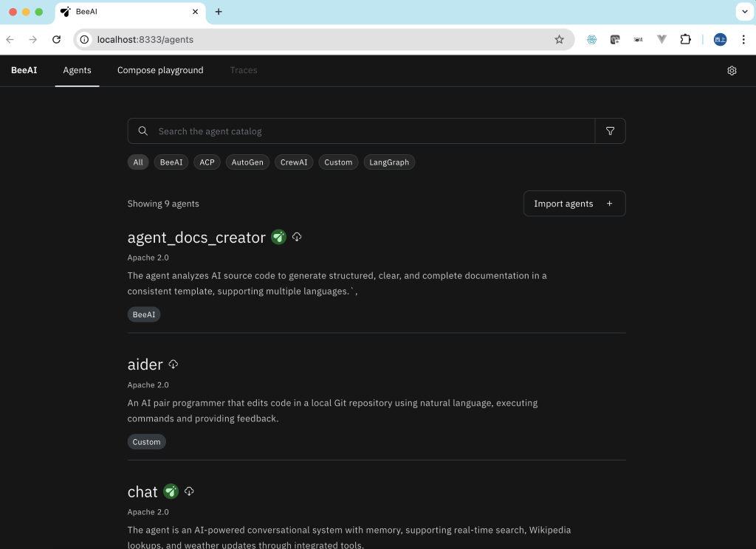Viewport: 756px width, 549px height.
Task: Click the Showing 9 agents text
Action: [x=163, y=204]
